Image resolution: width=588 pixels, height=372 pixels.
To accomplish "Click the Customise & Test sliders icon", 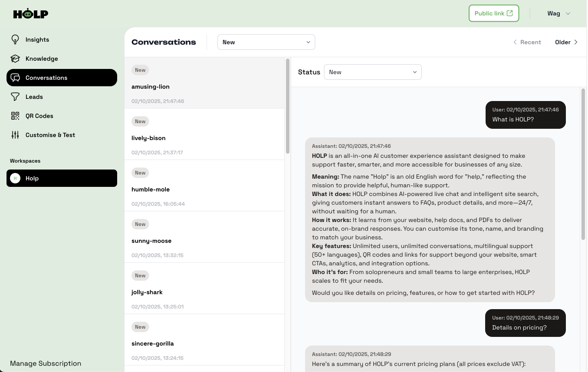I will 15,135.
